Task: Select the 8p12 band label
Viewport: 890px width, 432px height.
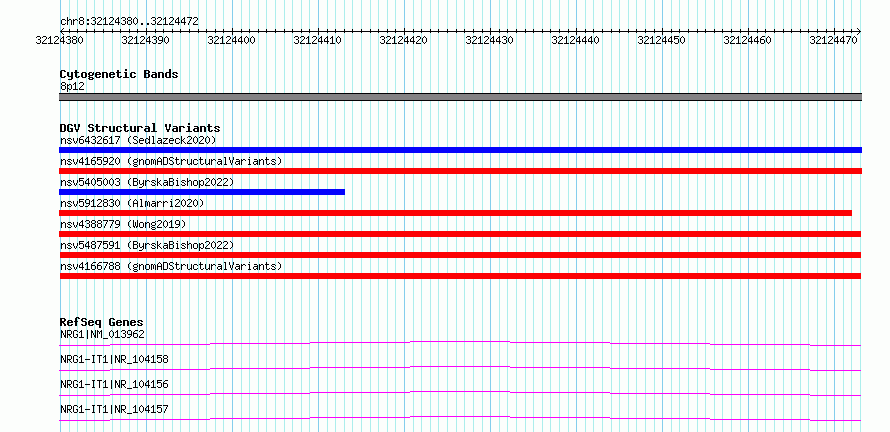Action: [72, 86]
